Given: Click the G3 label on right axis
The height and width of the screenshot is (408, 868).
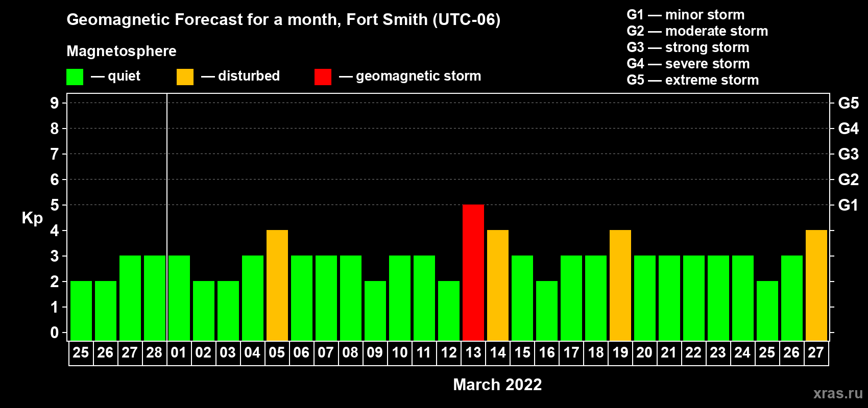Looking at the screenshot, I should point(848,154).
